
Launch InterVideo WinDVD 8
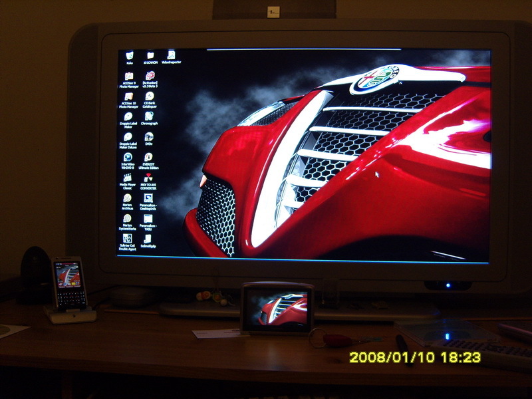pos(128,158)
